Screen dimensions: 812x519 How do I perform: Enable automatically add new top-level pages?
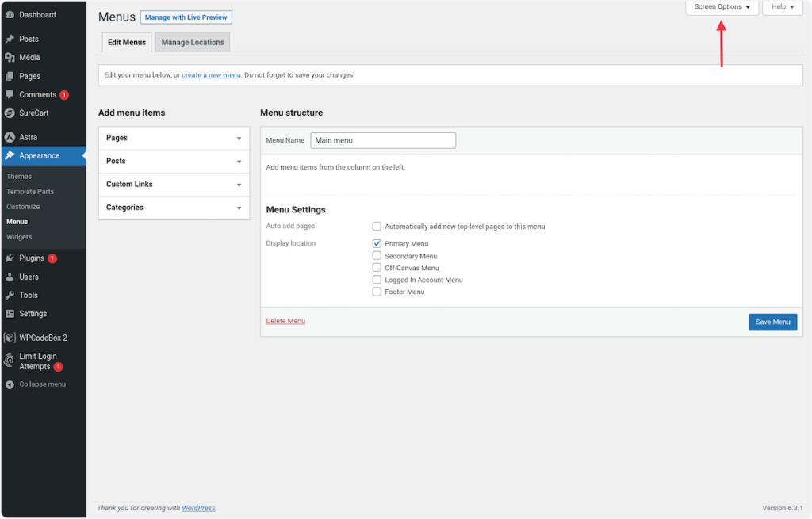point(377,227)
